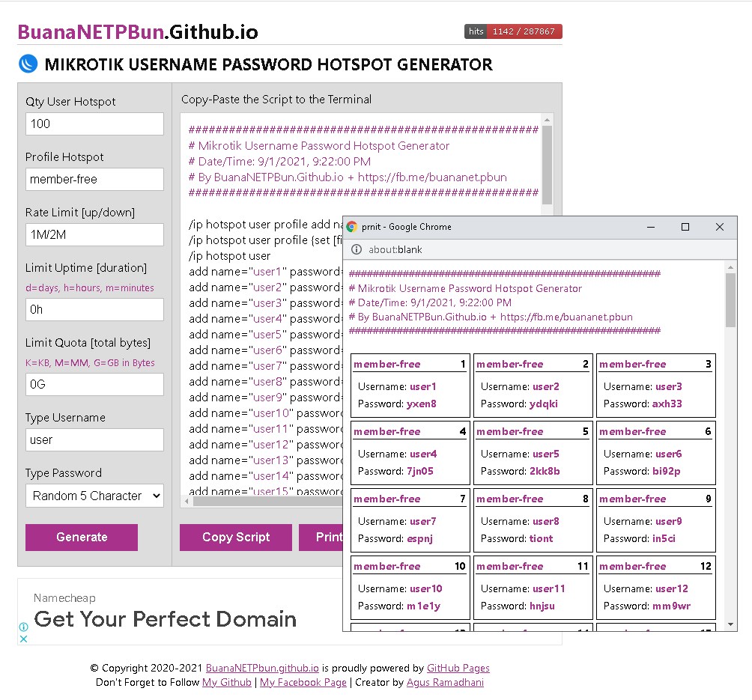Image resolution: width=752 pixels, height=700 pixels.
Task: Click the member-free card numbered 1
Action: [x=410, y=385]
